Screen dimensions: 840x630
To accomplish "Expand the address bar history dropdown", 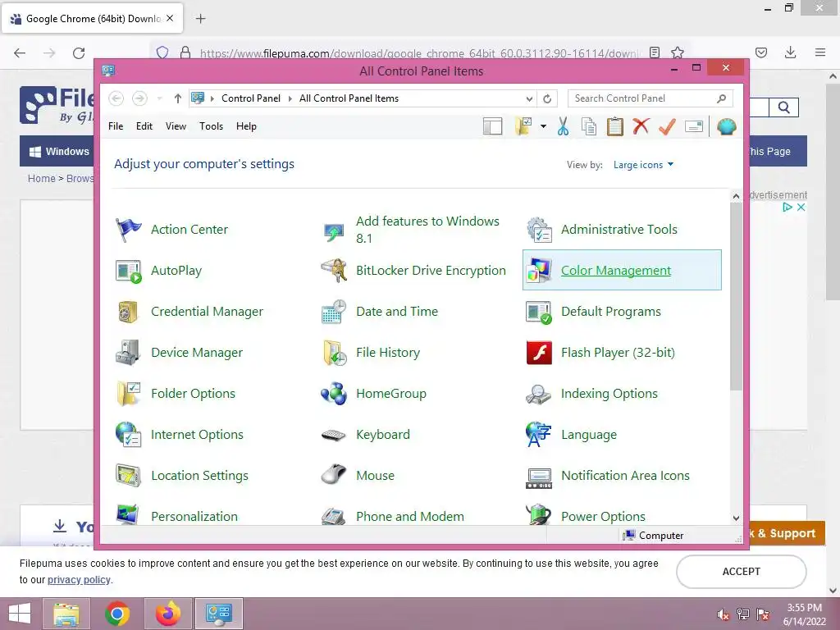I will (529, 98).
